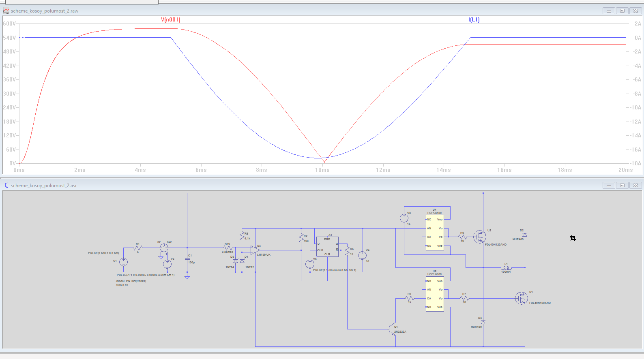Image resolution: width=644 pixels, height=359 pixels.
Task: Minimize the schematic editor window
Action: (608, 186)
